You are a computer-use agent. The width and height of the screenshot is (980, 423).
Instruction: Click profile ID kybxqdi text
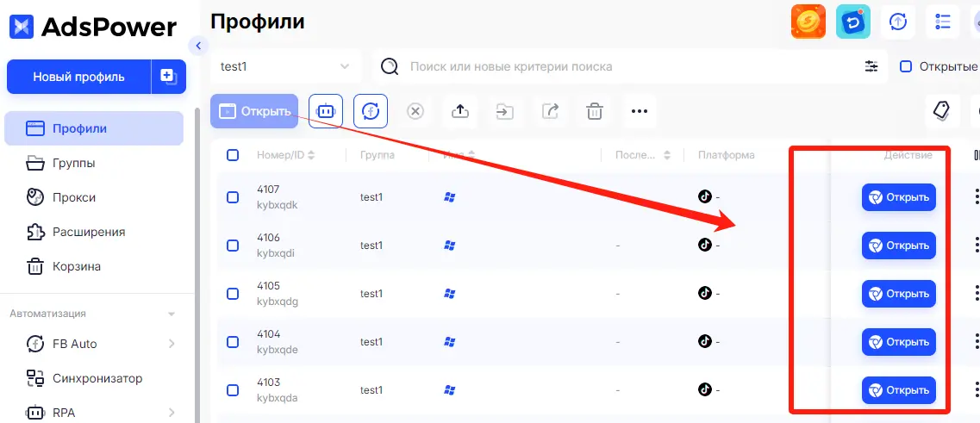(x=277, y=253)
